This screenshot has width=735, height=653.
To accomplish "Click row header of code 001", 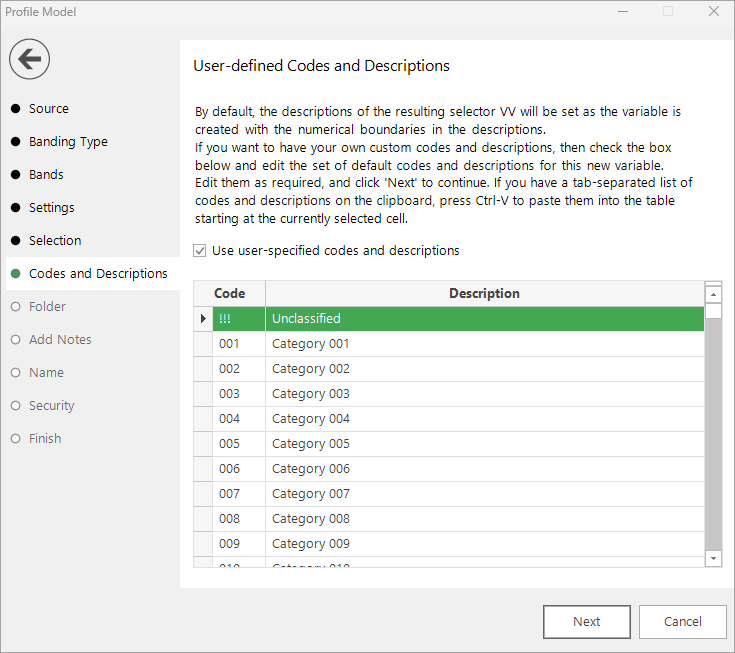I will (x=203, y=344).
